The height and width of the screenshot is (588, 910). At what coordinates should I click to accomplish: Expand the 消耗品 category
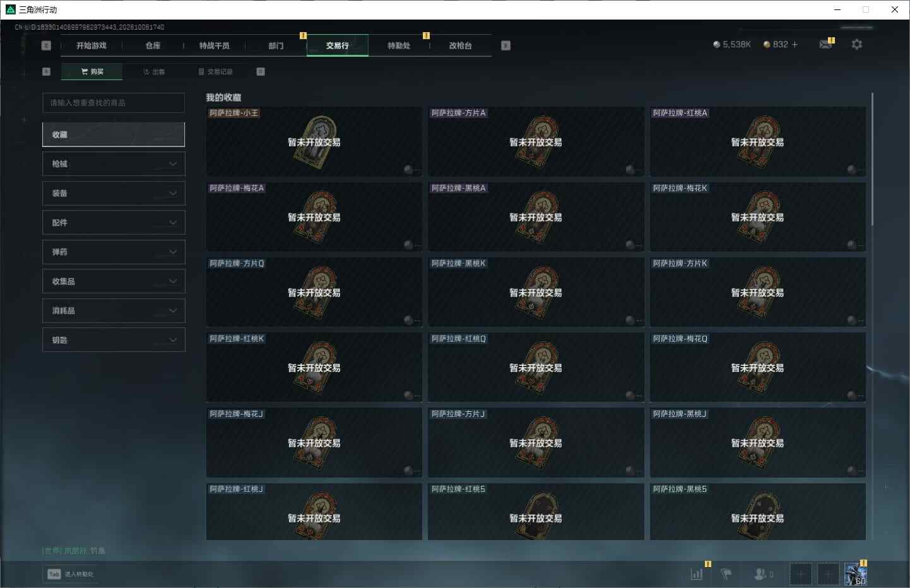tap(114, 310)
